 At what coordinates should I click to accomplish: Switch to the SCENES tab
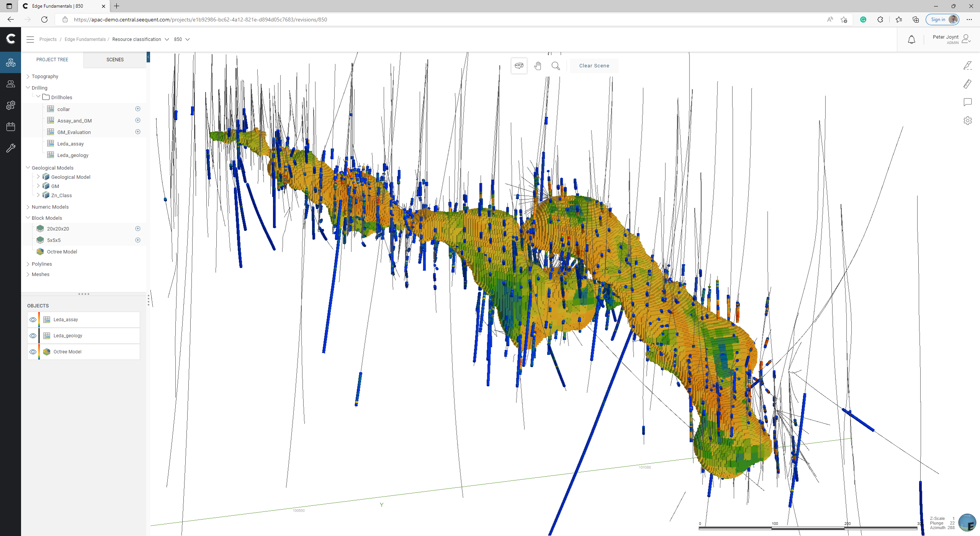[x=115, y=60]
